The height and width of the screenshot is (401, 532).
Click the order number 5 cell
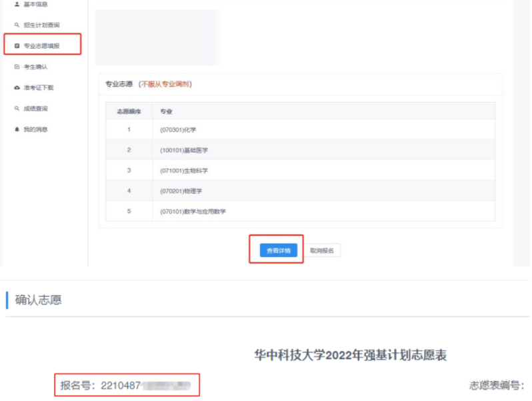[x=129, y=211]
